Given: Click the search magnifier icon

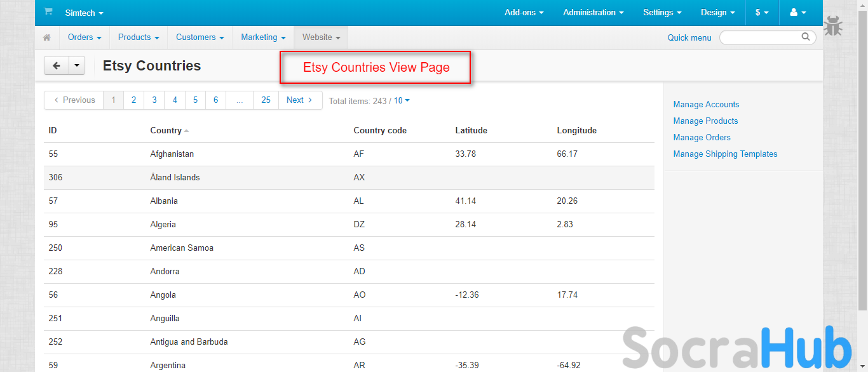Looking at the screenshot, I should pyautogui.click(x=806, y=37).
